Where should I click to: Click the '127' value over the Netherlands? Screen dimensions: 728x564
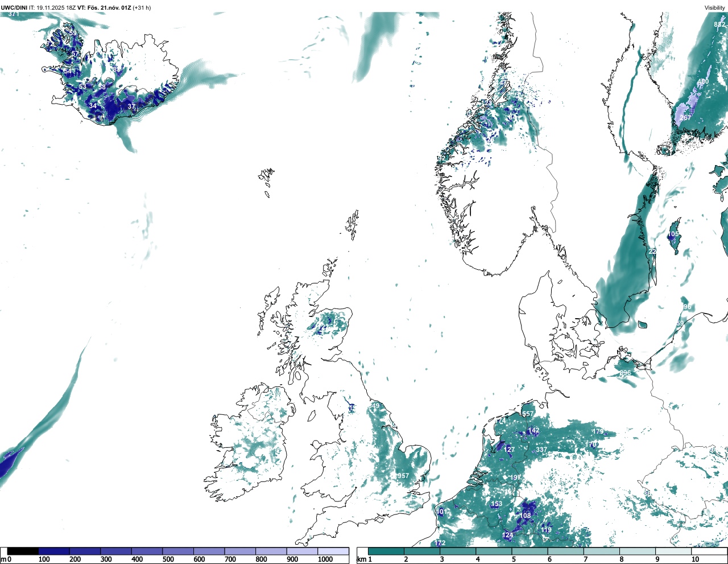coord(509,449)
